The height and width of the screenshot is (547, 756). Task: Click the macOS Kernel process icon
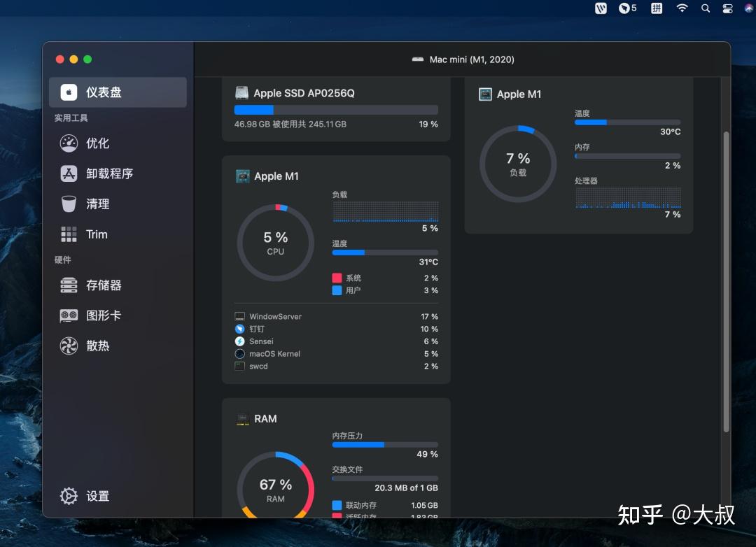(x=239, y=354)
